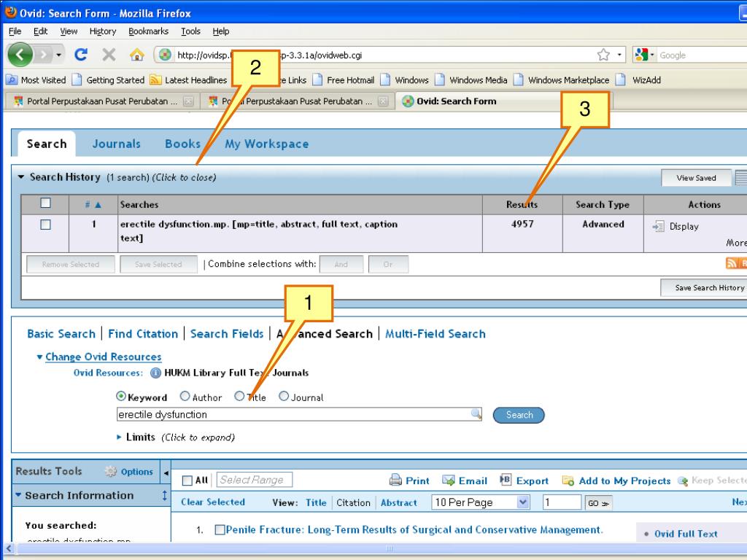The height and width of the screenshot is (560, 747).
Task: Click the Save Search History button
Action: [704, 287]
